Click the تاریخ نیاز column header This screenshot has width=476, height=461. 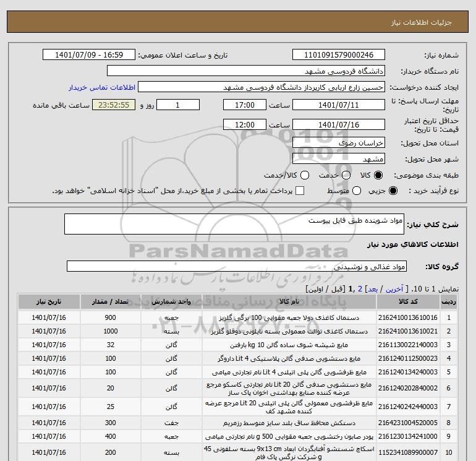tap(49, 301)
